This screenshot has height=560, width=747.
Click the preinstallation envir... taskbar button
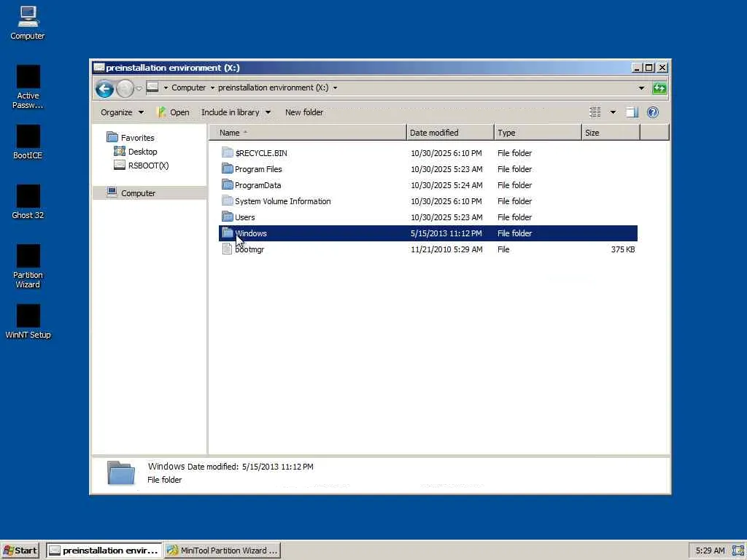[x=104, y=551]
